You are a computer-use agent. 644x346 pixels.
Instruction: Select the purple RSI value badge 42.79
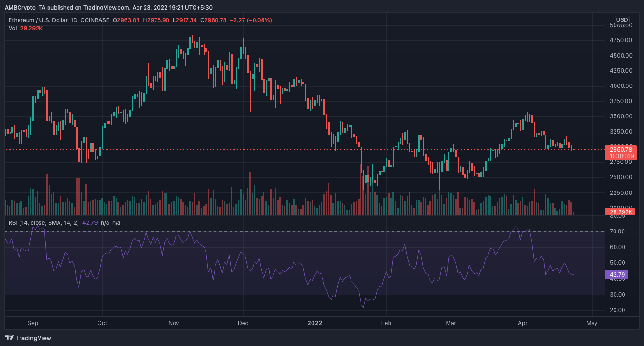(x=617, y=275)
